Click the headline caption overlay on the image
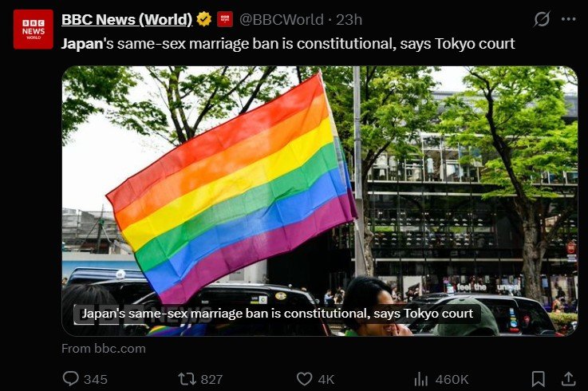 coord(278,314)
